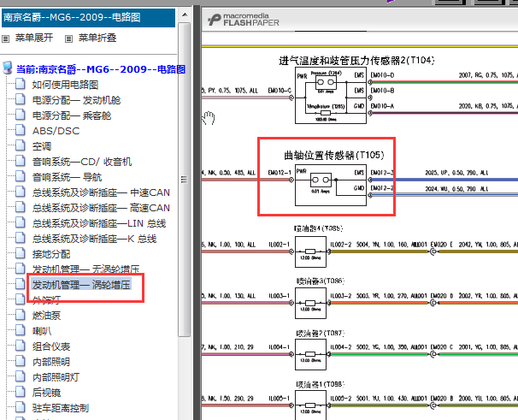
Task: Click page icon beside 如何使用电路图
Action: pyautogui.click(x=21, y=84)
